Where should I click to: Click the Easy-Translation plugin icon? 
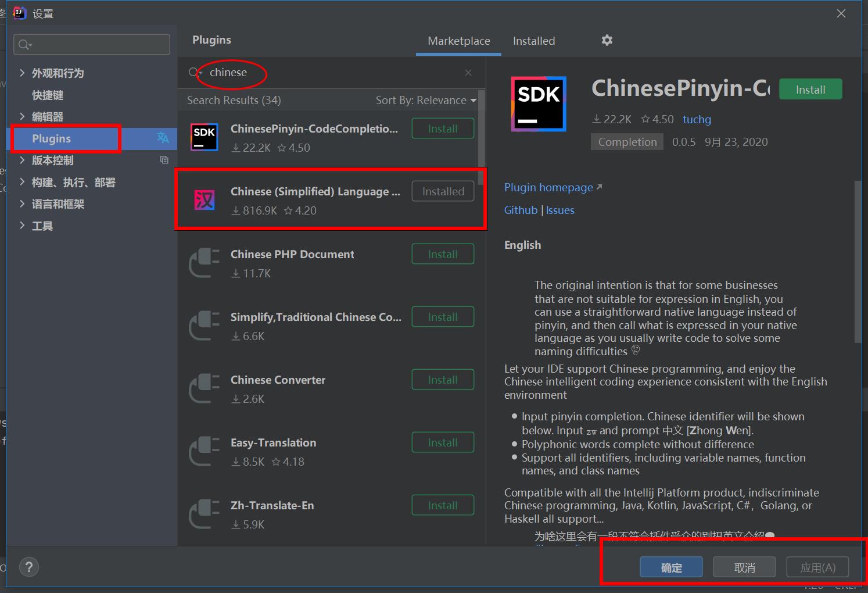click(205, 451)
